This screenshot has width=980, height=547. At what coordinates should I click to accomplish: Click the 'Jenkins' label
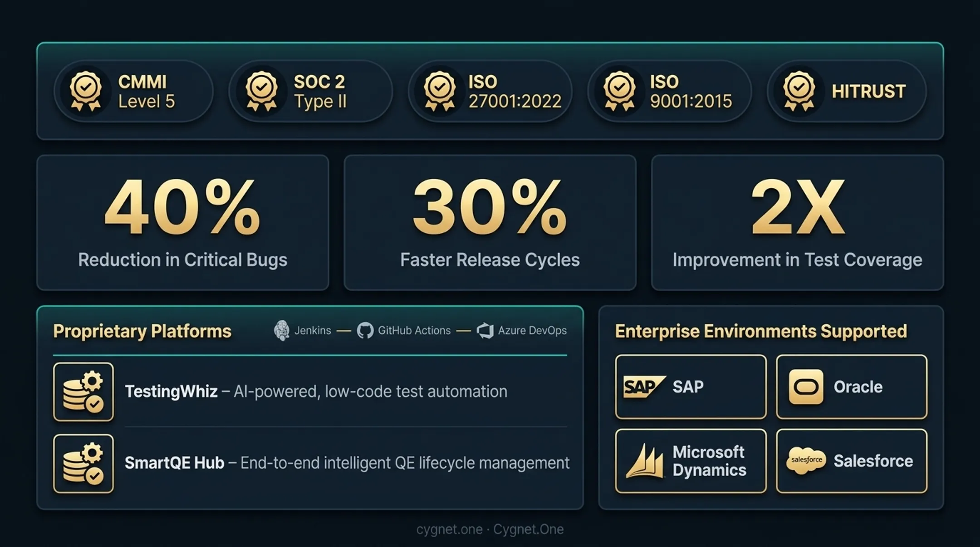313,331
